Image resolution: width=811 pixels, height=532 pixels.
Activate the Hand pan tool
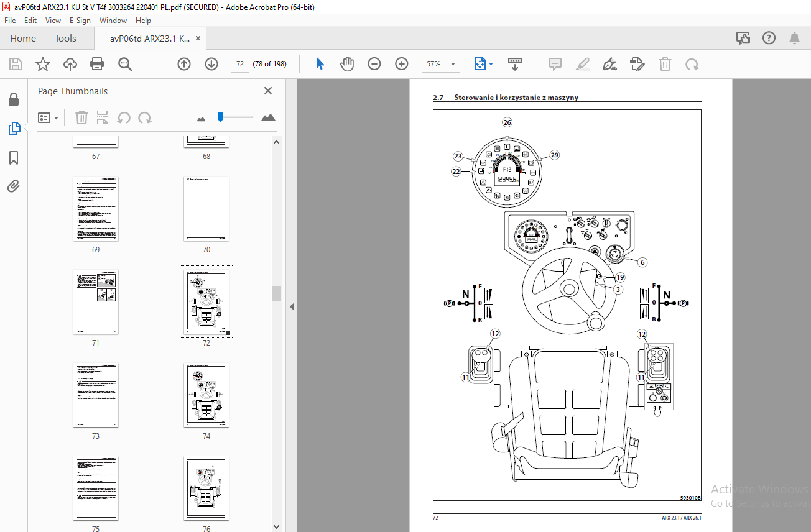click(347, 64)
